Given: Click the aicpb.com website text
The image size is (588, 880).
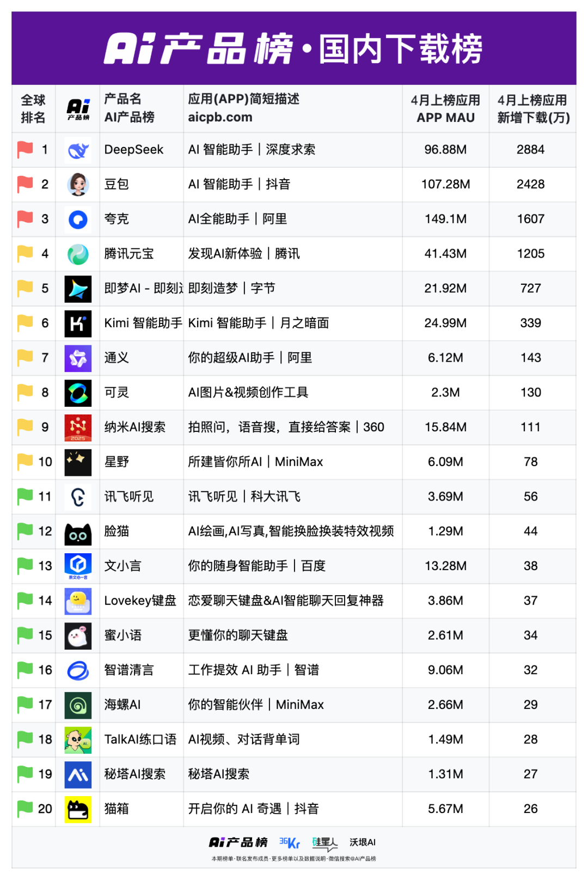Looking at the screenshot, I should click(x=220, y=117).
